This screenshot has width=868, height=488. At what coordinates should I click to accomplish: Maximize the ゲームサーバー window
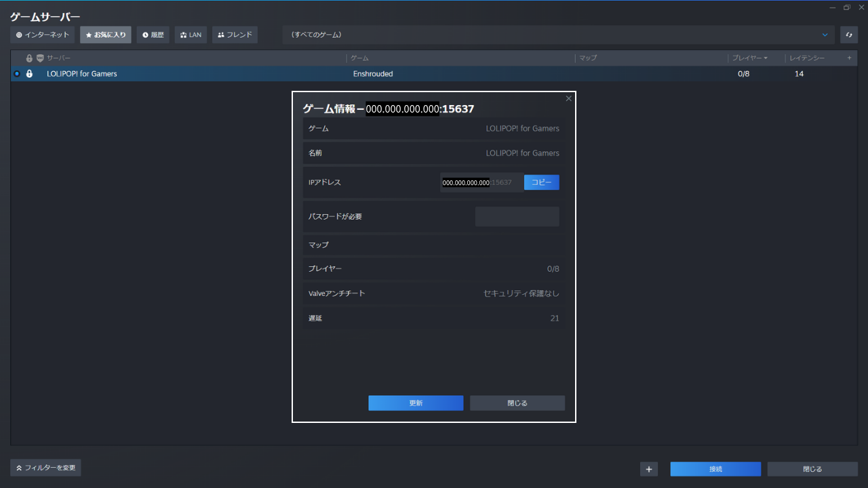click(x=846, y=7)
